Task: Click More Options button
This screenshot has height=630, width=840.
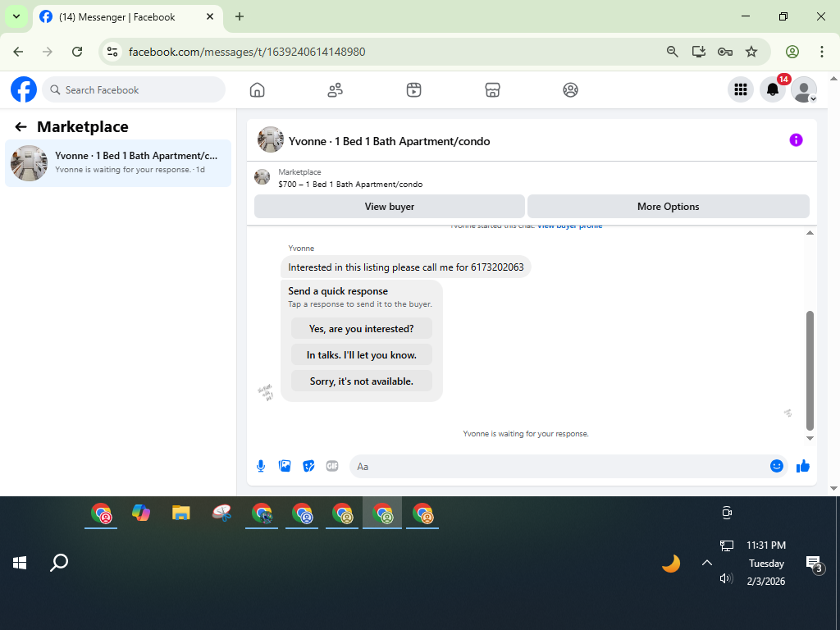Action: click(668, 207)
